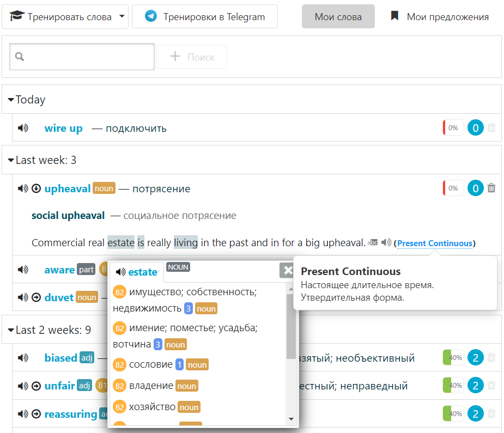Image resolution: width=504 pixels, height=433 pixels.
Task: Play pronunciation of 'estate' in popup
Action: point(120,272)
